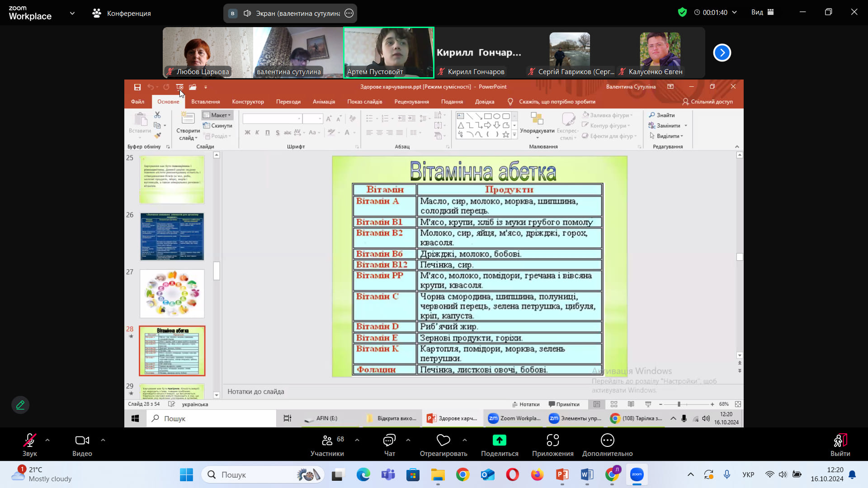Image resolution: width=868 pixels, height=488 pixels.
Task: Click the Share screen green icon
Action: [499, 441]
